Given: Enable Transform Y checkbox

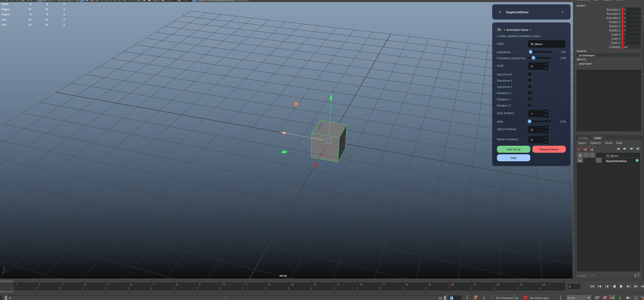Looking at the screenshot, I should (530, 80).
